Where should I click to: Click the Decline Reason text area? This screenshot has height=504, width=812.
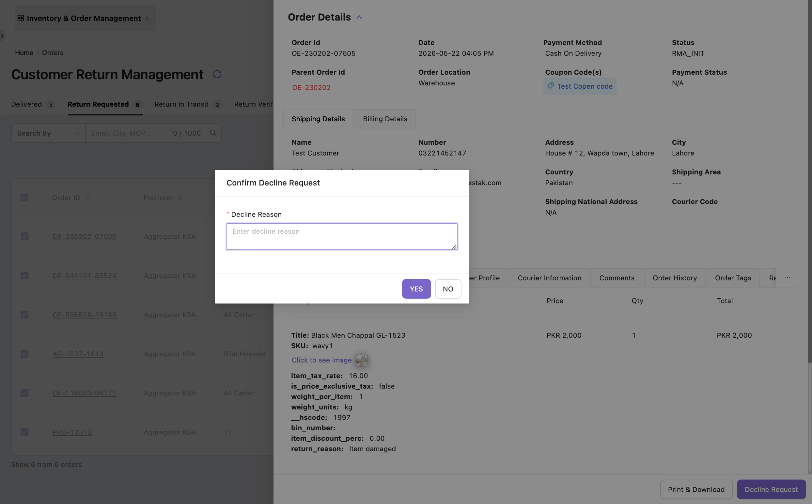(342, 237)
